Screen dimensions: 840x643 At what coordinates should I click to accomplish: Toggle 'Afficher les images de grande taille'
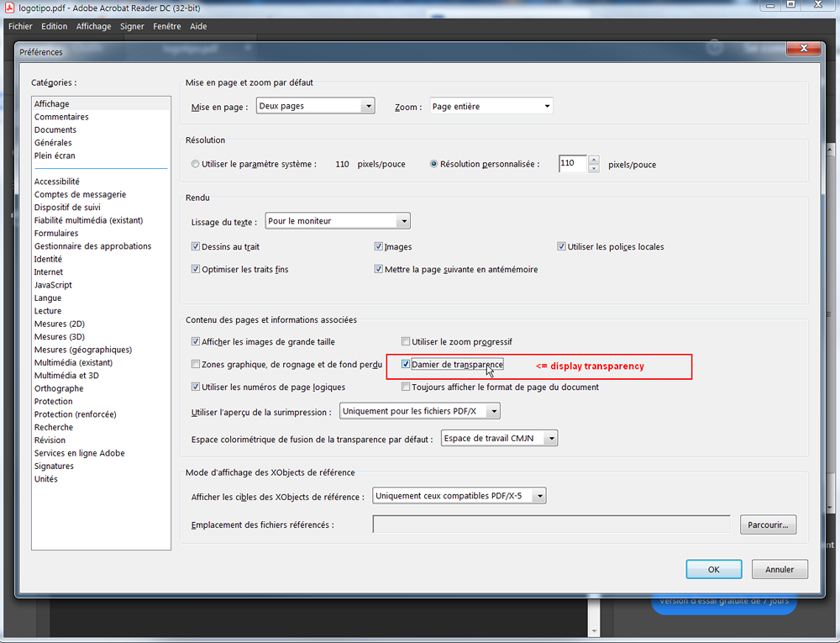click(x=196, y=341)
